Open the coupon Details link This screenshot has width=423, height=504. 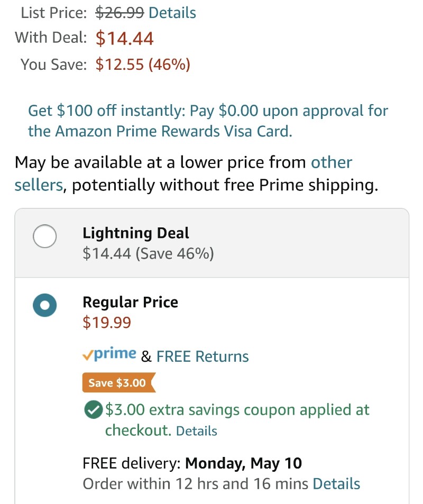[x=197, y=431]
